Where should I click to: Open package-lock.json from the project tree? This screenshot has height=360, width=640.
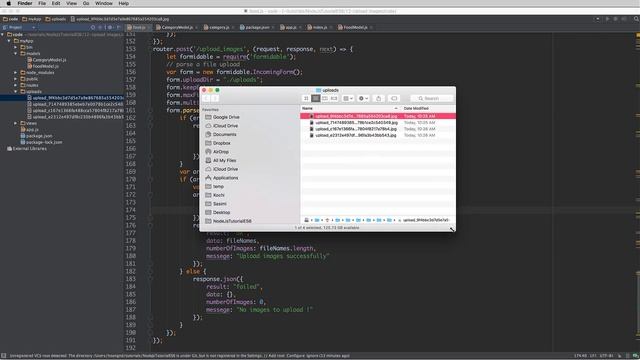click(x=42, y=142)
